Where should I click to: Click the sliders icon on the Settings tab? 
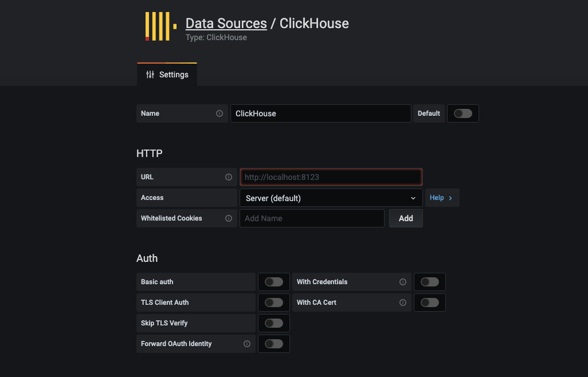150,74
